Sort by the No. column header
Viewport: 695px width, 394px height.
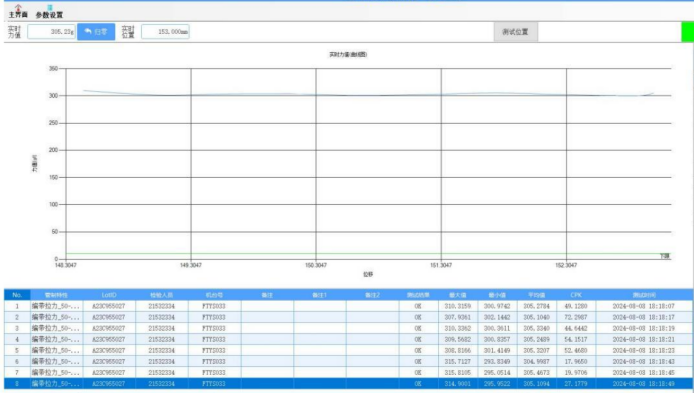coord(17,295)
